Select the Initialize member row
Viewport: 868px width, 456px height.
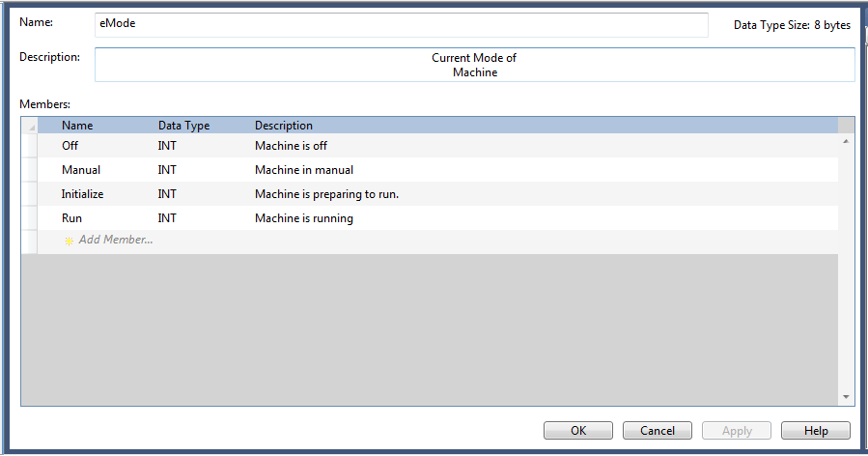point(82,194)
